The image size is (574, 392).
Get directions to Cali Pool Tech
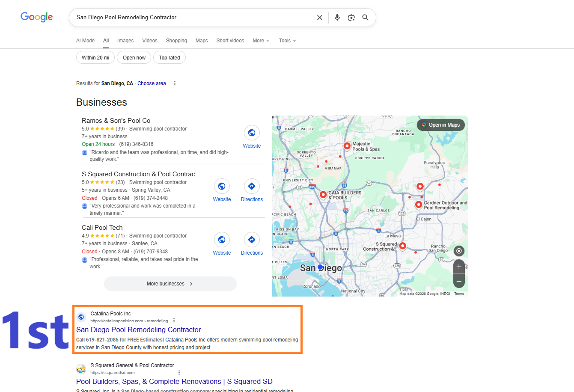tap(252, 240)
